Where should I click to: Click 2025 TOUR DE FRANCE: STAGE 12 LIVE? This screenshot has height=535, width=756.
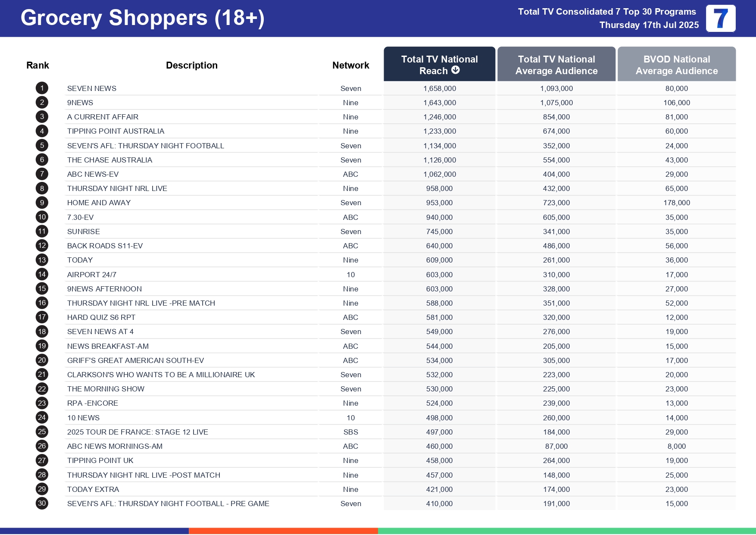pyautogui.click(x=137, y=432)
